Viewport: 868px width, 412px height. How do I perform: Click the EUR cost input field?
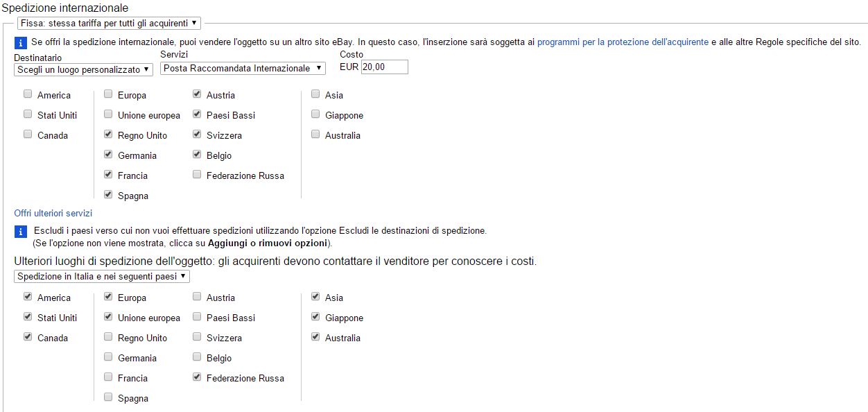click(x=385, y=67)
